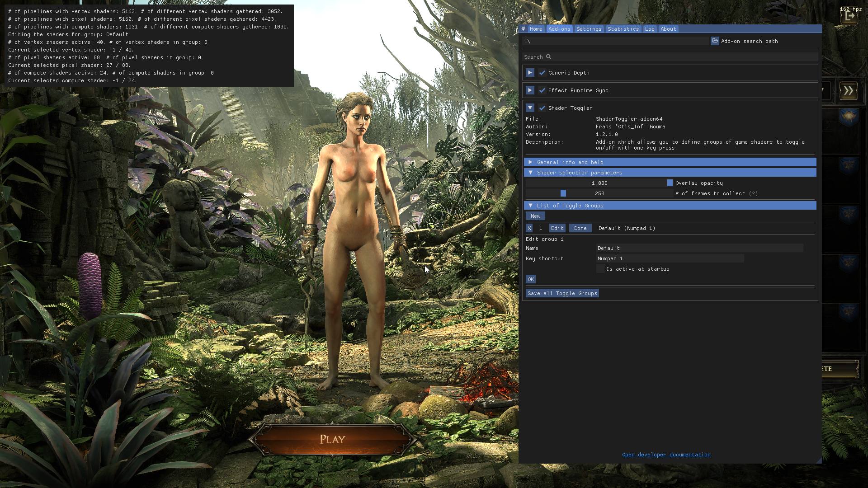Click the Done button for toggle group 1
The width and height of the screenshot is (868, 488).
[580, 228]
